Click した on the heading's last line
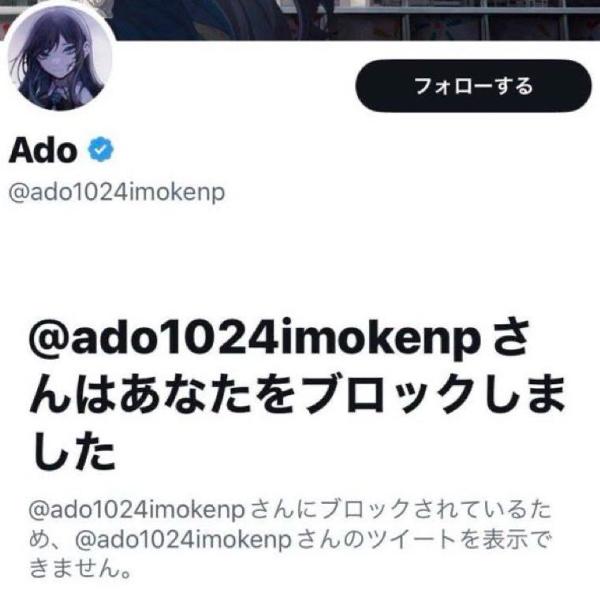 [x=73, y=450]
